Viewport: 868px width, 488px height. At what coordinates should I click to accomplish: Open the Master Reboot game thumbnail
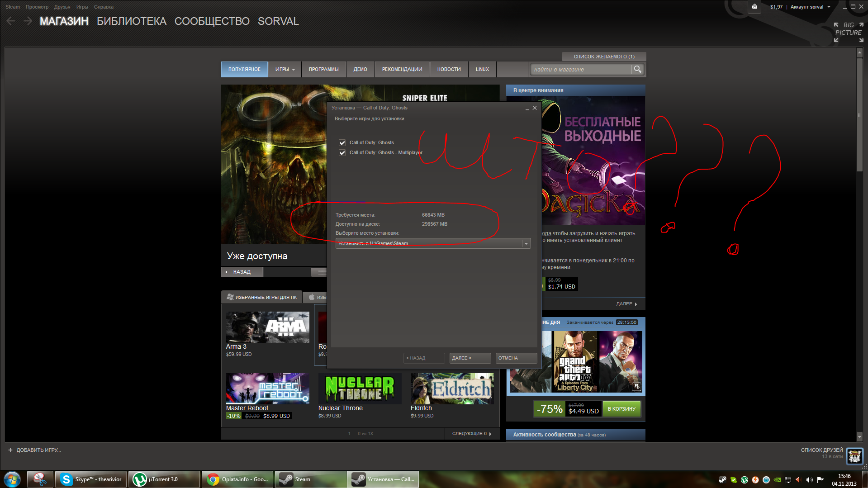click(268, 389)
